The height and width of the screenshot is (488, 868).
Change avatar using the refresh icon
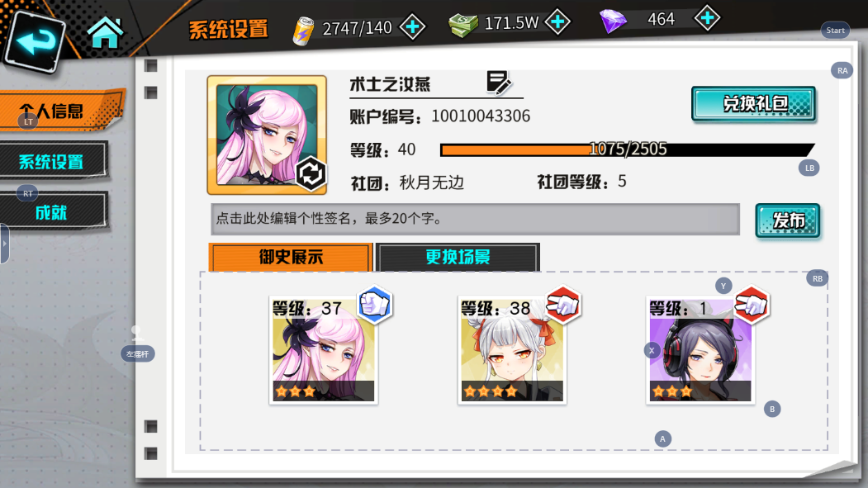click(x=311, y=173)
